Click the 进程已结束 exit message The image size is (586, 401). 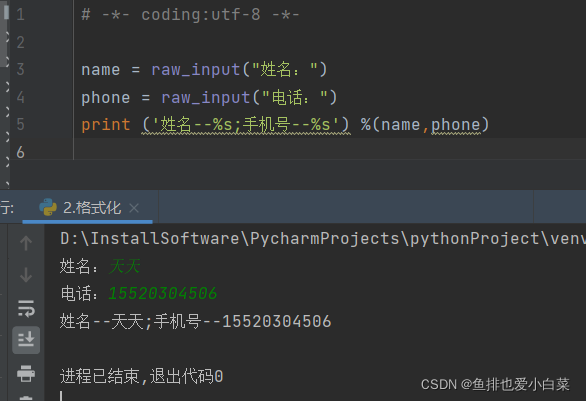[142, 376]
